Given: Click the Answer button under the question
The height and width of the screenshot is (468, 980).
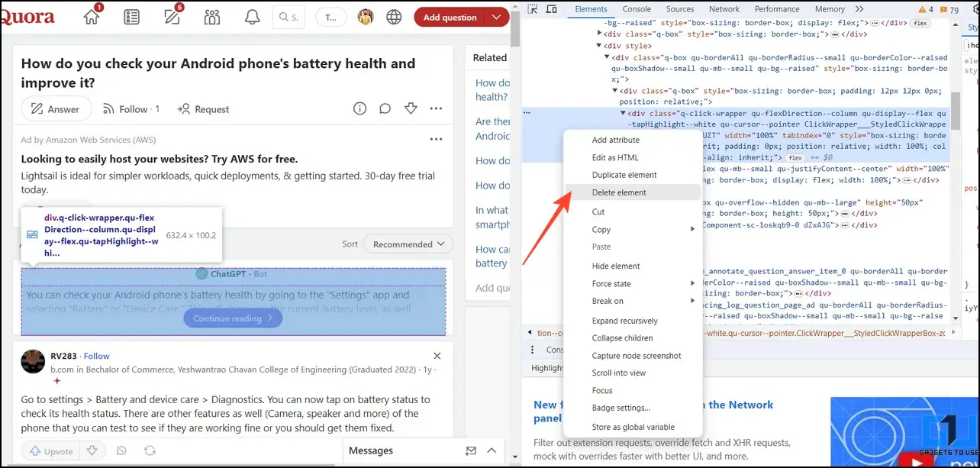Looking at the screenshot, I should pos(55,109).
